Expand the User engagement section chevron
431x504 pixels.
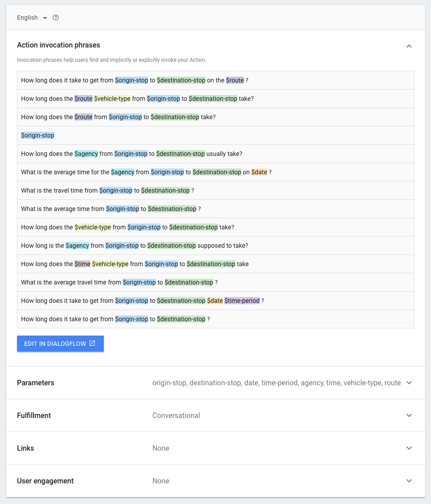point(409,481)
